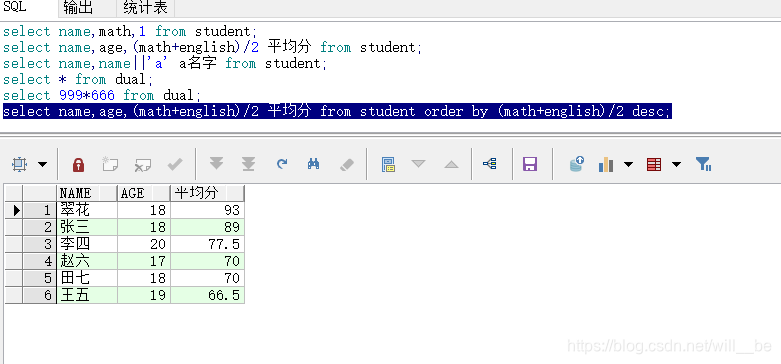Screen dimensions: 781x364
Task: Click the linked query tree icon
Action: 490,163
